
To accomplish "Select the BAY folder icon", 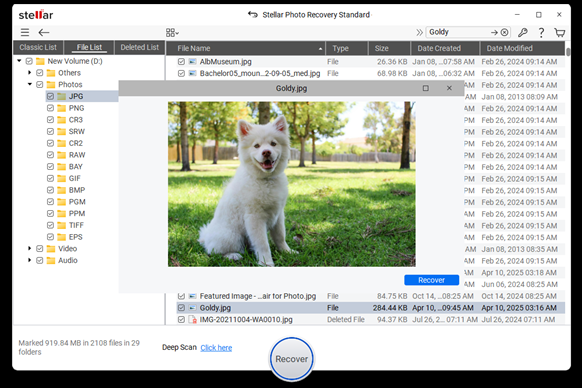I will (62, 167).
